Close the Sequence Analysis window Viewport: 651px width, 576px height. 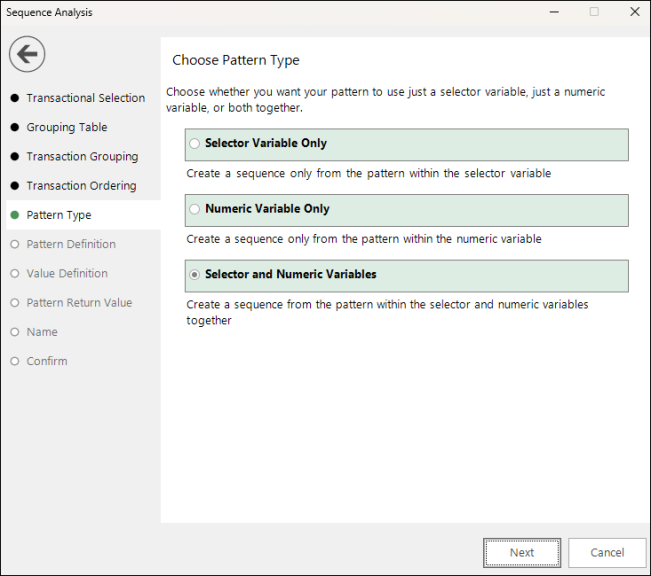[x=635, y=12]
